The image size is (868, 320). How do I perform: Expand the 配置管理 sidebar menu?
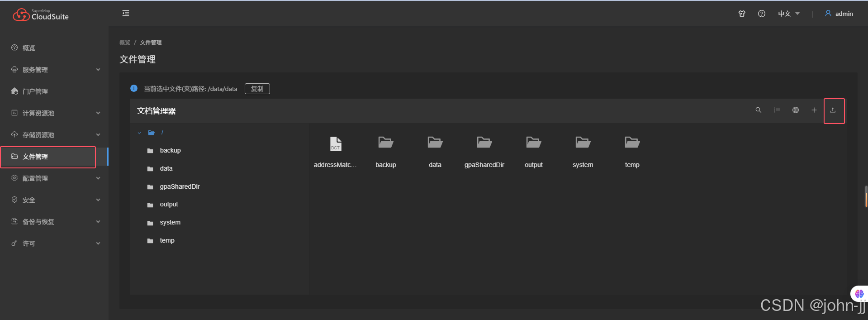[54, 178]
